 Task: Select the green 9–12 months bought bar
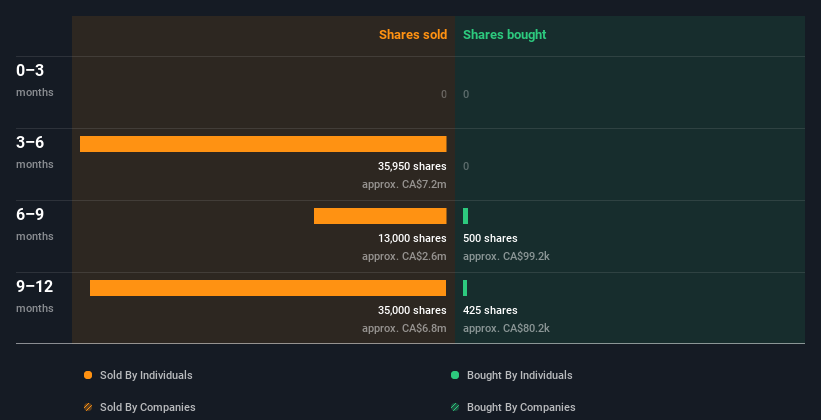click(x=465, y=288)
